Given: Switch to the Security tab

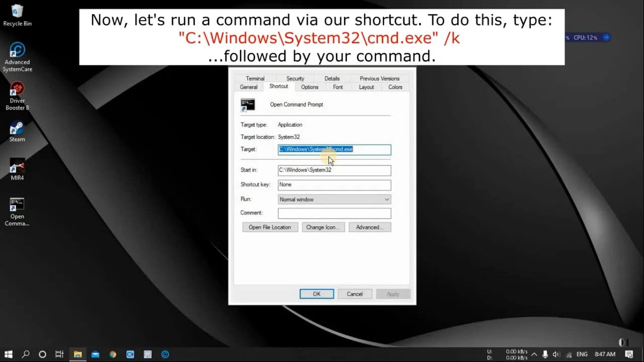Looking at the screenshot, I should click(x=295, y=78).
